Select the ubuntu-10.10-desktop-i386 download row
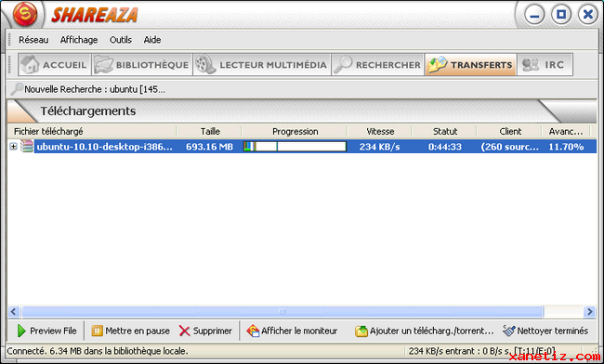The width and height of the screenshot is (604, 364). coord(302,147)
